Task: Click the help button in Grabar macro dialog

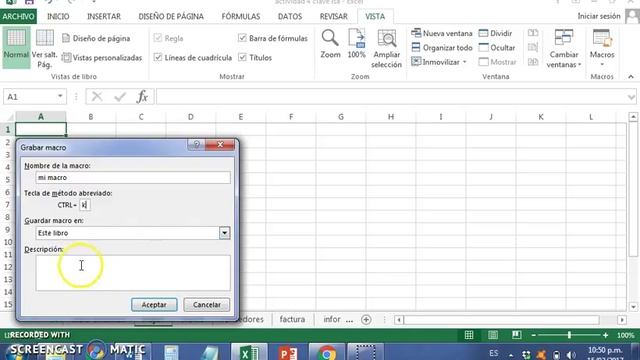Action: (x=196, y=144)
